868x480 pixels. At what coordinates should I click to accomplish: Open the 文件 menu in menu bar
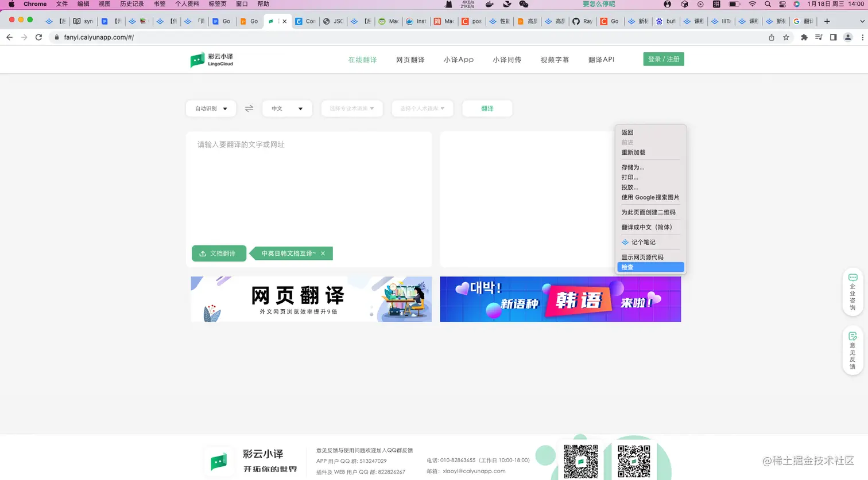click(62, 4)
